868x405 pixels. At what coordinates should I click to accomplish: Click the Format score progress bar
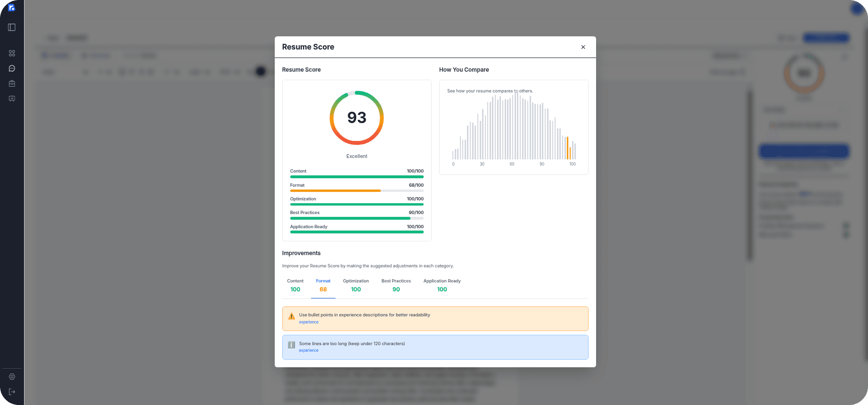pos(357,190)
